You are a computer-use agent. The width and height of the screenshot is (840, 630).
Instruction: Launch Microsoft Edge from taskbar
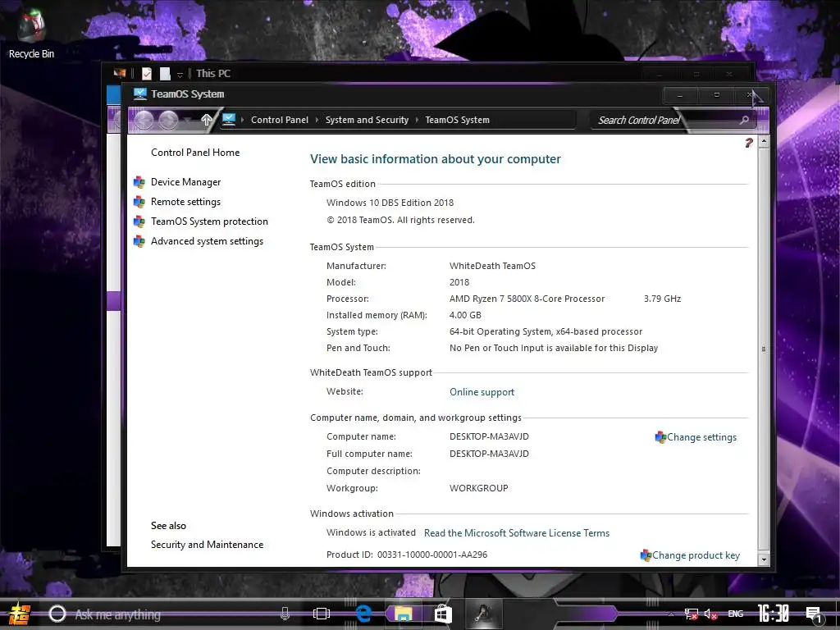(363, 614)
